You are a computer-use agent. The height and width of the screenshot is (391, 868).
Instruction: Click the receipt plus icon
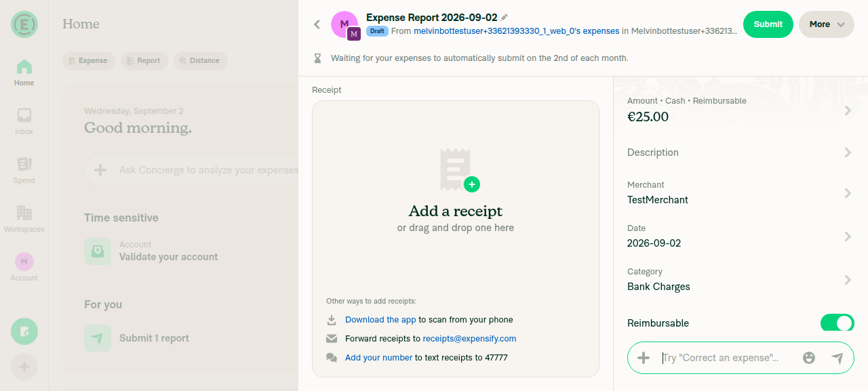click(472, 184)
